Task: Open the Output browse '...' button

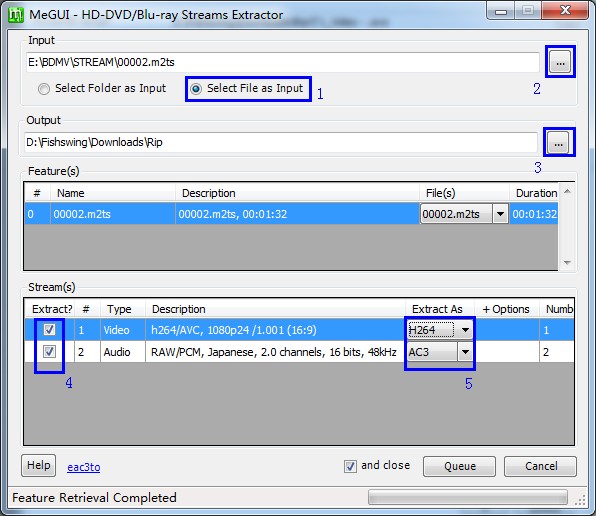Action: [x=558, y=143]
